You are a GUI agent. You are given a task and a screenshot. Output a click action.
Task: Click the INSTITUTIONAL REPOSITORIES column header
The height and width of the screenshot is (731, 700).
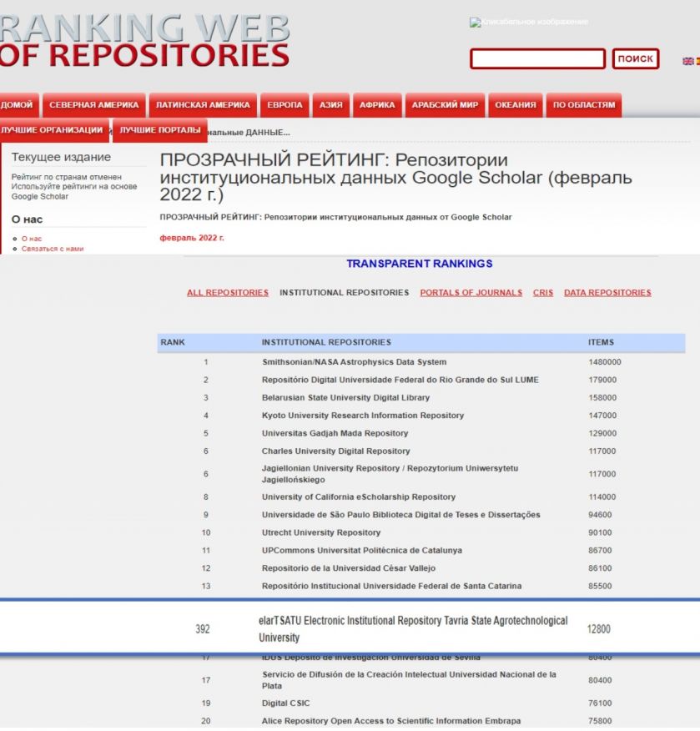pos(326,342)
